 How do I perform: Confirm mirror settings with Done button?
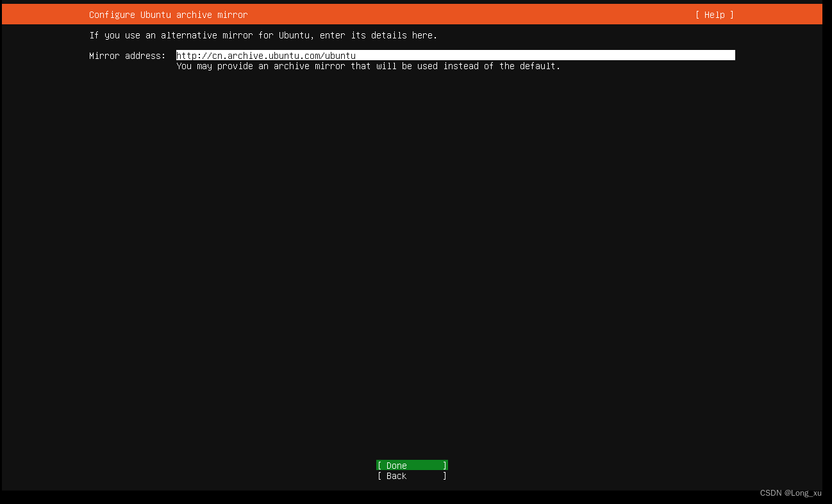[412, 466]
